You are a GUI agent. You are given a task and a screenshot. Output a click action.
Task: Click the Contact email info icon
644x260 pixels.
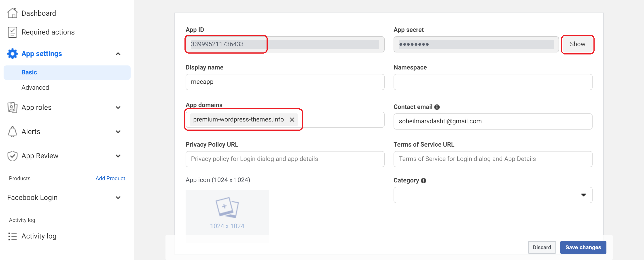point(437,107)
